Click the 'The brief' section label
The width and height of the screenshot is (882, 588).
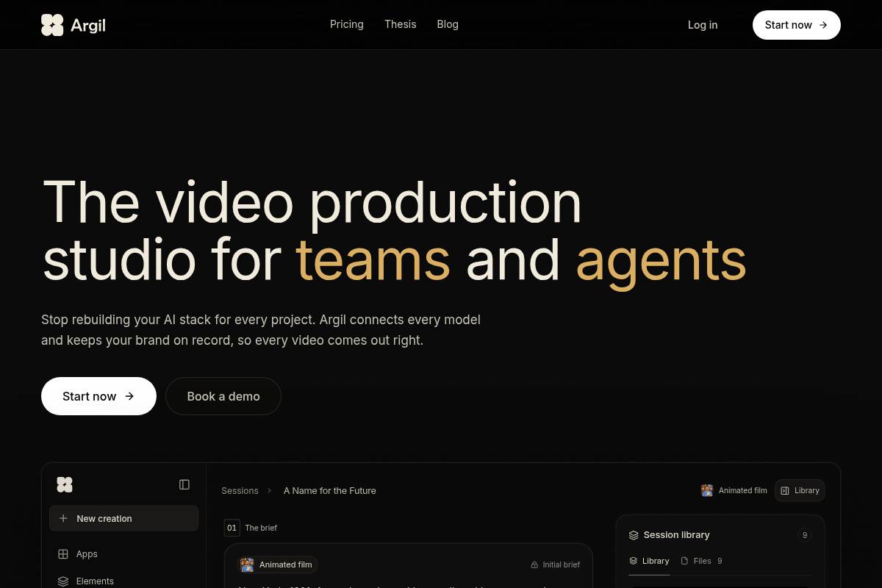pyautogui.click(x=261, y=528)
